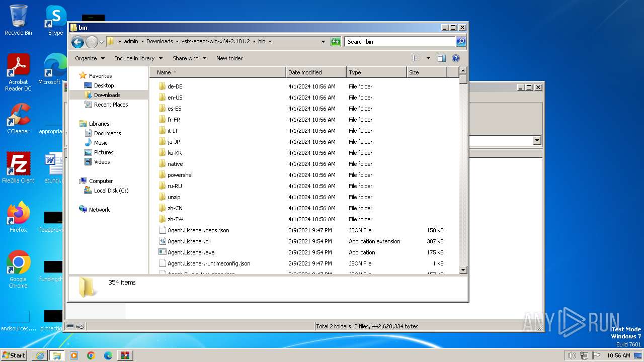Select Local Disk (C:) in navigation pane
The height and width of the screenshot is (362, 644).
coord(111,191)
